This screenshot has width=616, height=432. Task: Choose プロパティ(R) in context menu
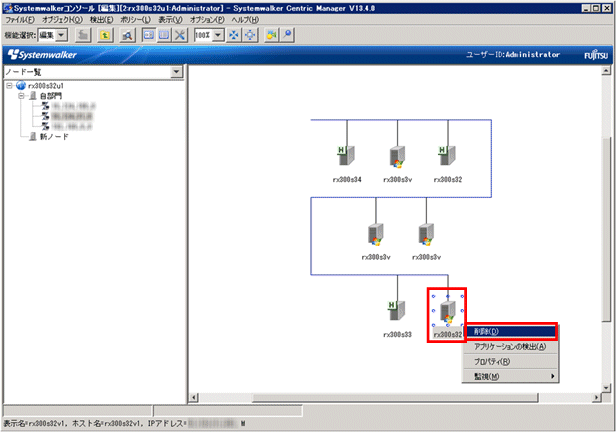click(x=511, y=362)
